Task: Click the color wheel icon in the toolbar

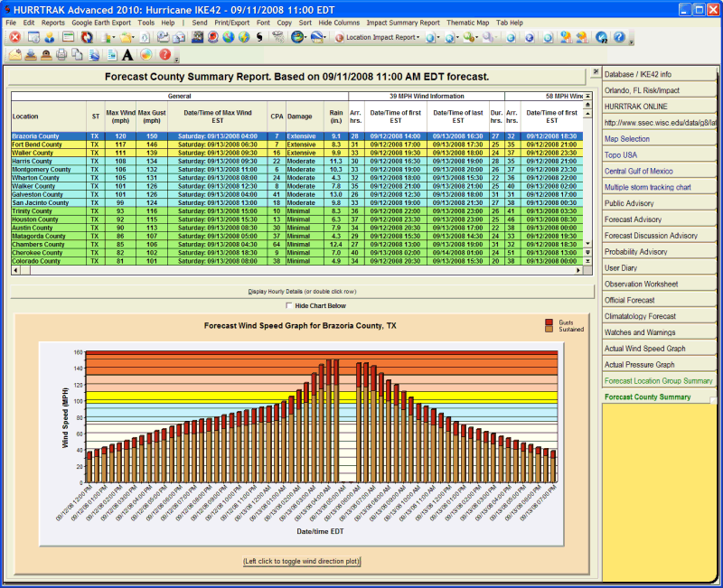Action: coord(145,55)
